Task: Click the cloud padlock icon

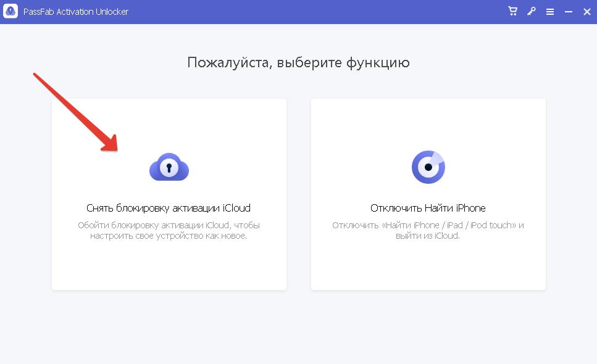Action: (x=169, y=167)
